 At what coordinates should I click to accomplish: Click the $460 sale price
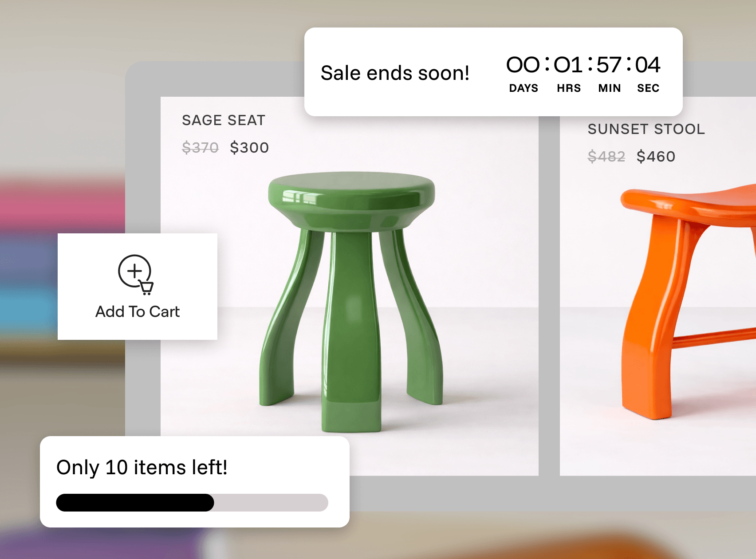pyautogui.click(x=656, y=157)
